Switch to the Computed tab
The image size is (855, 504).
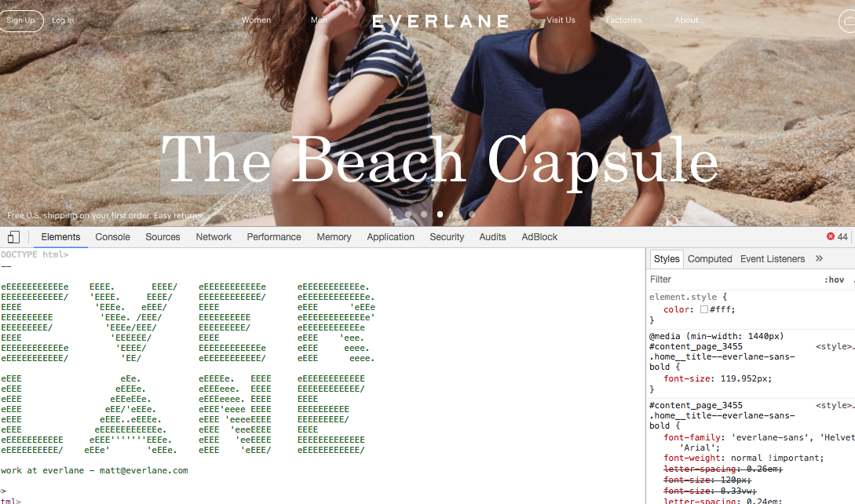pyautogui.click(x=709, y=258)
